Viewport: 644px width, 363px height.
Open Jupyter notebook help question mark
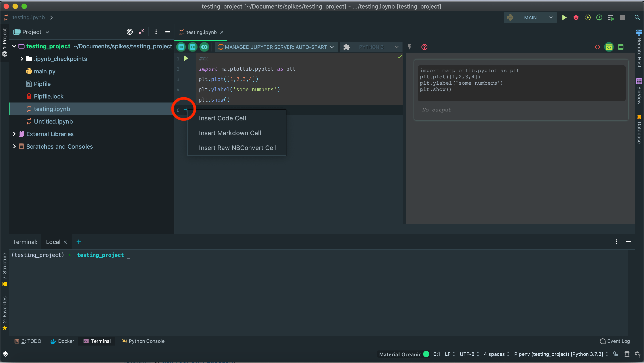pyautogui.click(x=424, y=47)
